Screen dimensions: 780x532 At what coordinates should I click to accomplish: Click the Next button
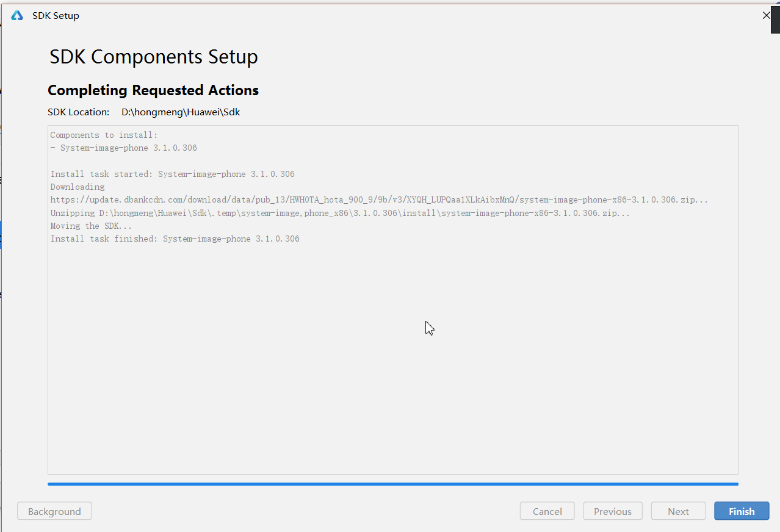click(678, 511)
